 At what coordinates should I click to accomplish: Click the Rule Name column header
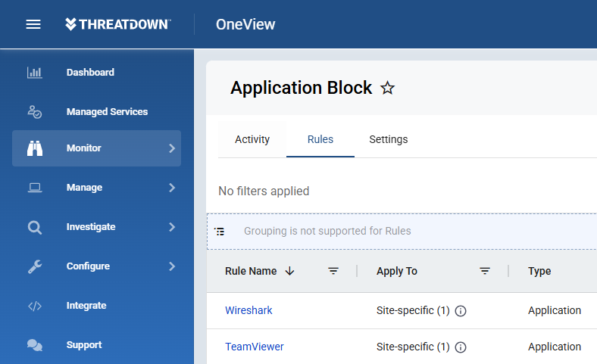point(251,271)
